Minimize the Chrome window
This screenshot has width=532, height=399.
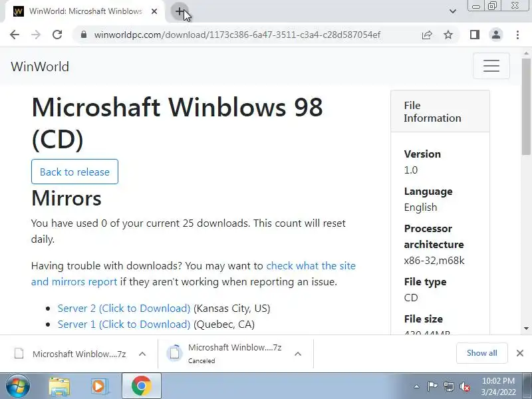(476, 6)
